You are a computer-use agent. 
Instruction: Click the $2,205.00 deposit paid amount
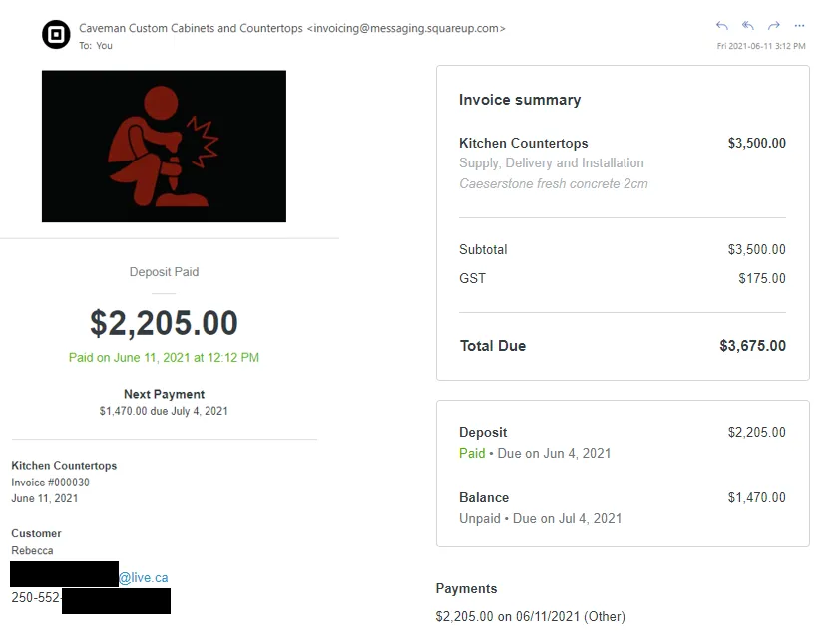pos(164,323)
